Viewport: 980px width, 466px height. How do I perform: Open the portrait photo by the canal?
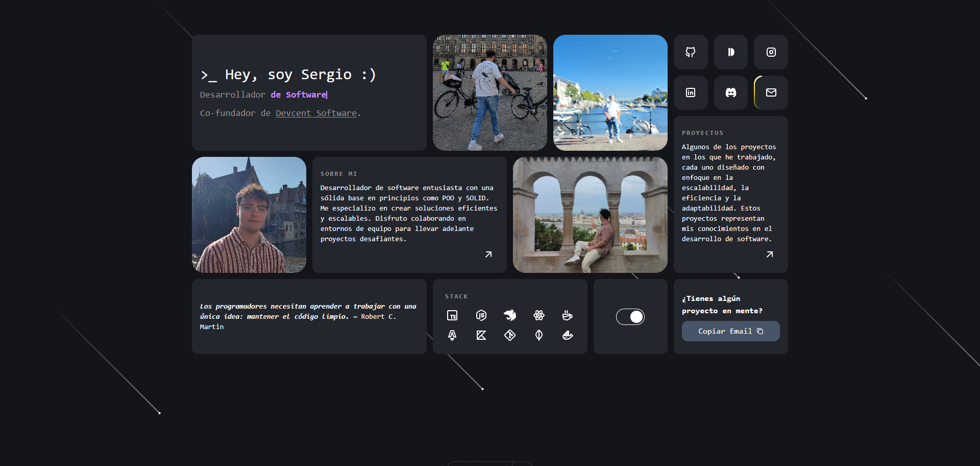pyautogui.click(x=249, y=215)
